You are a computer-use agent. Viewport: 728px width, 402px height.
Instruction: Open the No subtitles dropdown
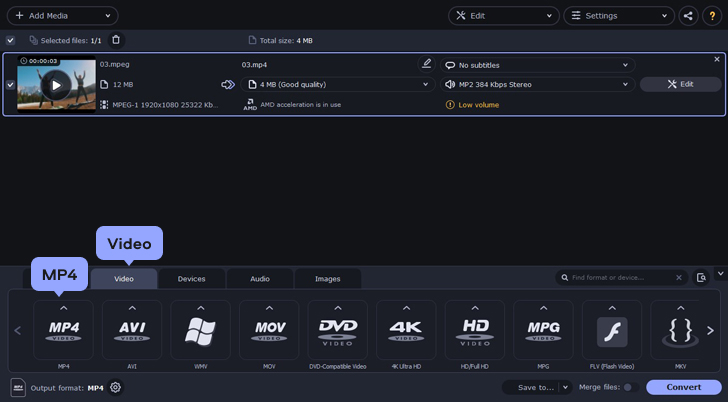[x=537, y=65]
